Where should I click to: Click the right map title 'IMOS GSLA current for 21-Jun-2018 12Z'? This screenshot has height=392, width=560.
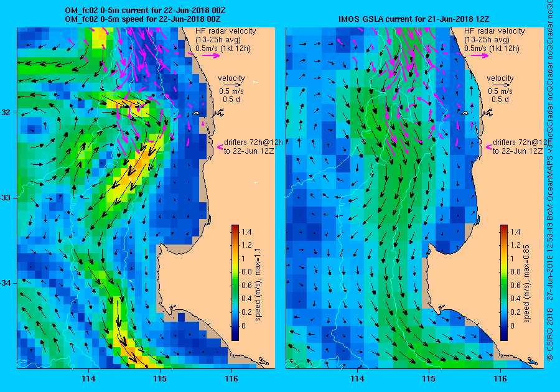pos(414,19)
